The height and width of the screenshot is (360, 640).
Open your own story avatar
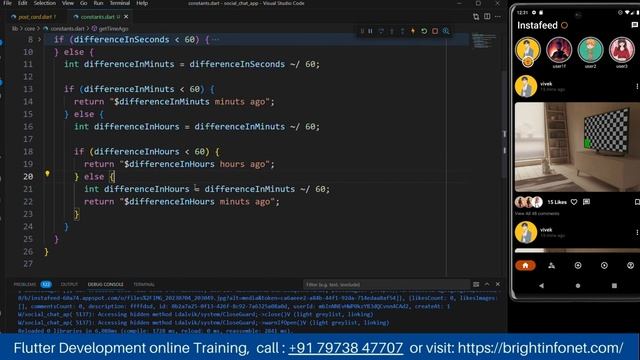[x=528, y=51]
